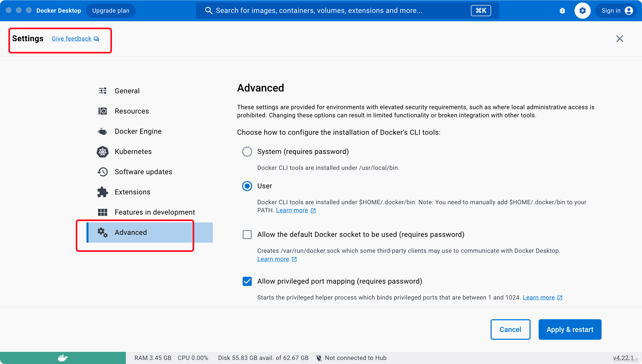The width and height of the screenshot is (642, 364).
Task: Open the settings gear icon top right
Action: click(x=582, y=10)
